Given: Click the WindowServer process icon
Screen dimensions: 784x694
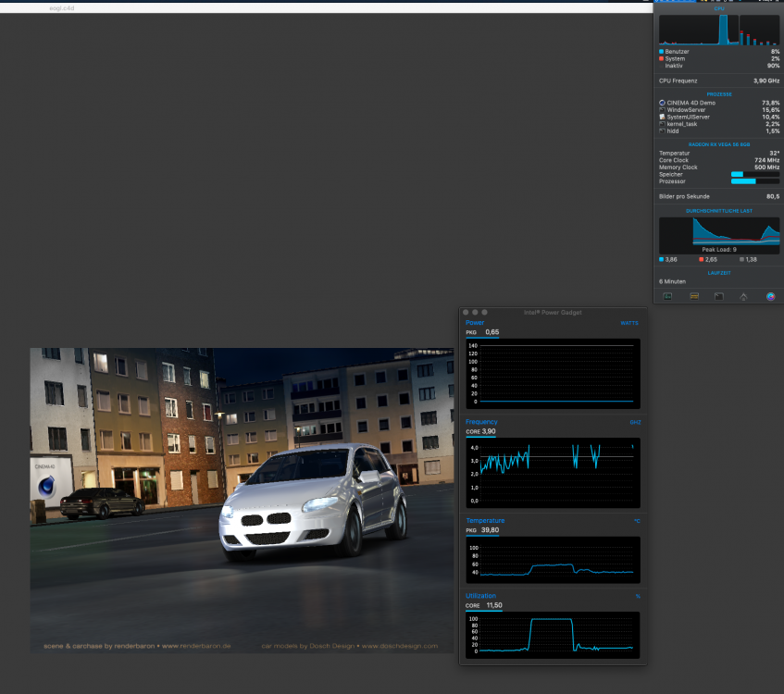Looking at the screenshot, I should pos(662,109).
